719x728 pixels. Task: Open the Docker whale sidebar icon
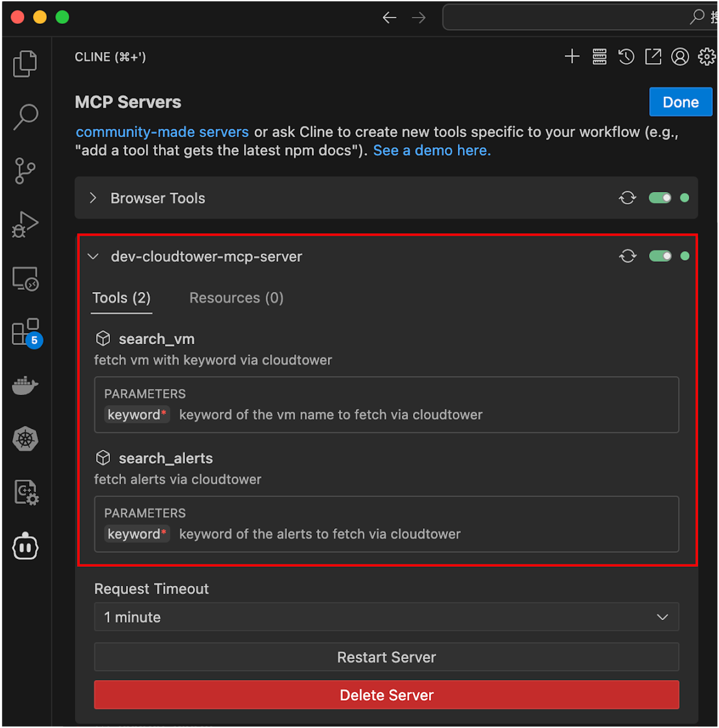(25, 386)
